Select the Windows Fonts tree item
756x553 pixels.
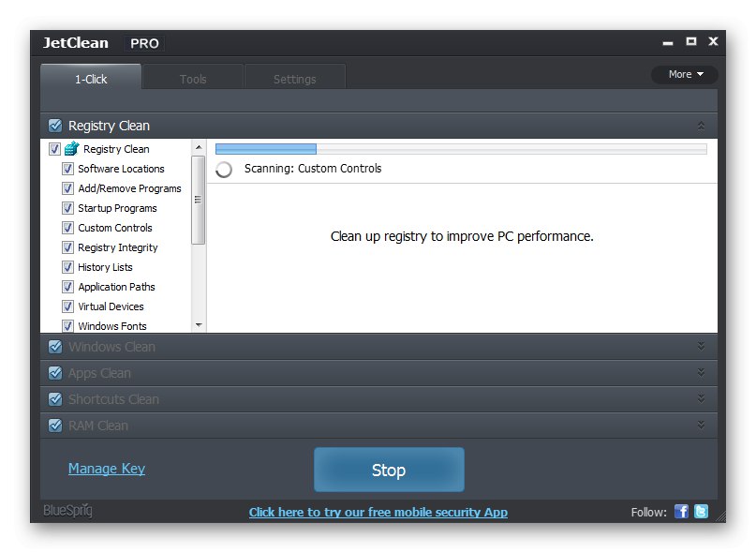111,326
